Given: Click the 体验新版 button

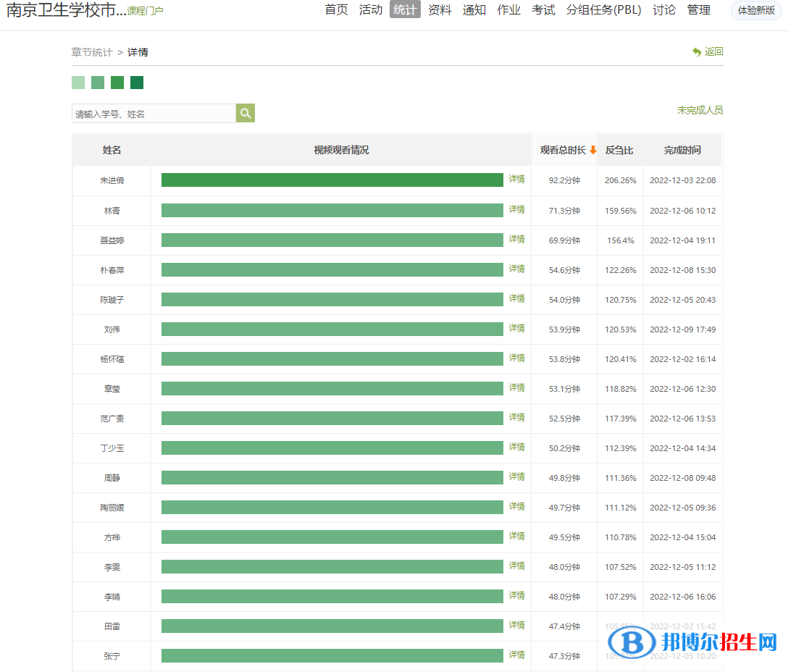Looking at the screenshot, I should pyautogui.click(x=756, y=11).
